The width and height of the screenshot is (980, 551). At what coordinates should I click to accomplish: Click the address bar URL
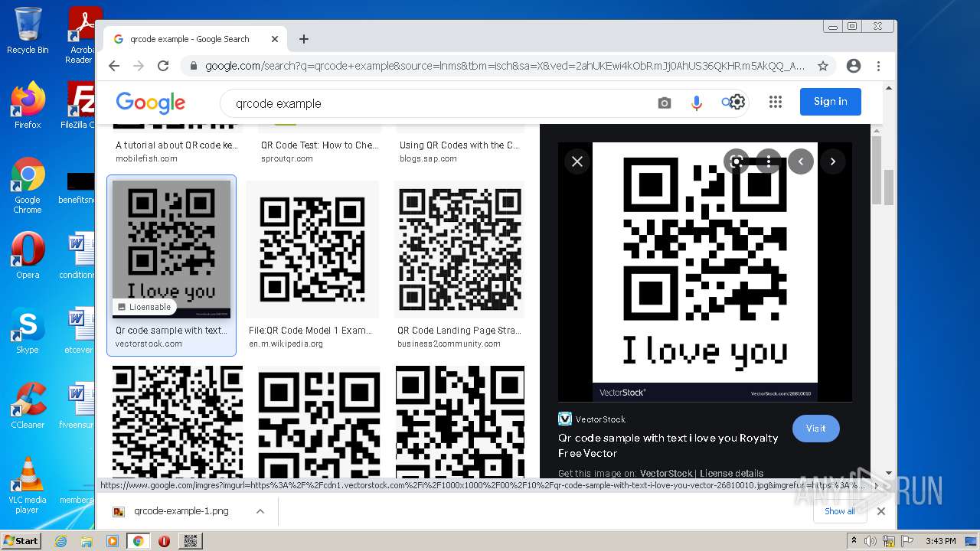pyautogui.click(x=505, y=66)
